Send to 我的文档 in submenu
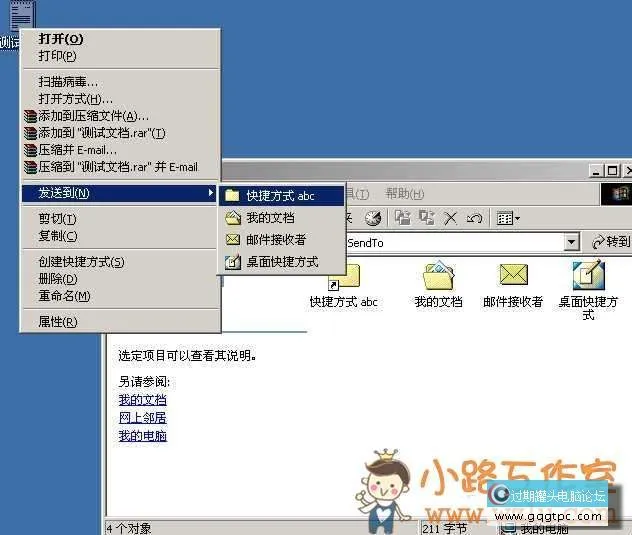The image size is (632, 535). (282, 218)
